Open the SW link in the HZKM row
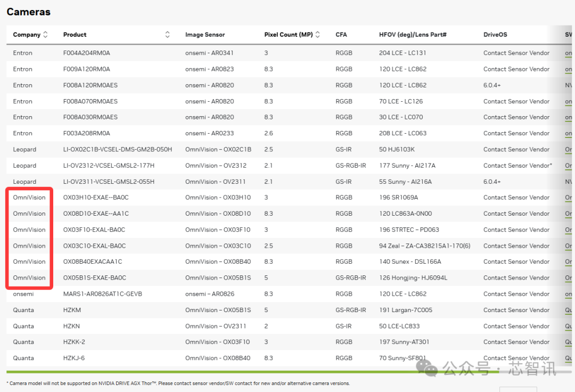 click(x=569, y=310)
